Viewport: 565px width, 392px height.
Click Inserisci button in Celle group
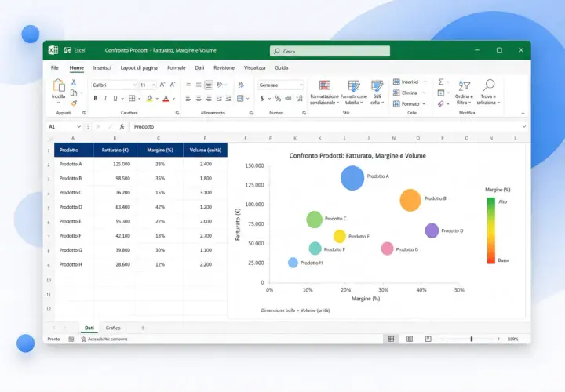tap(410, 82)
